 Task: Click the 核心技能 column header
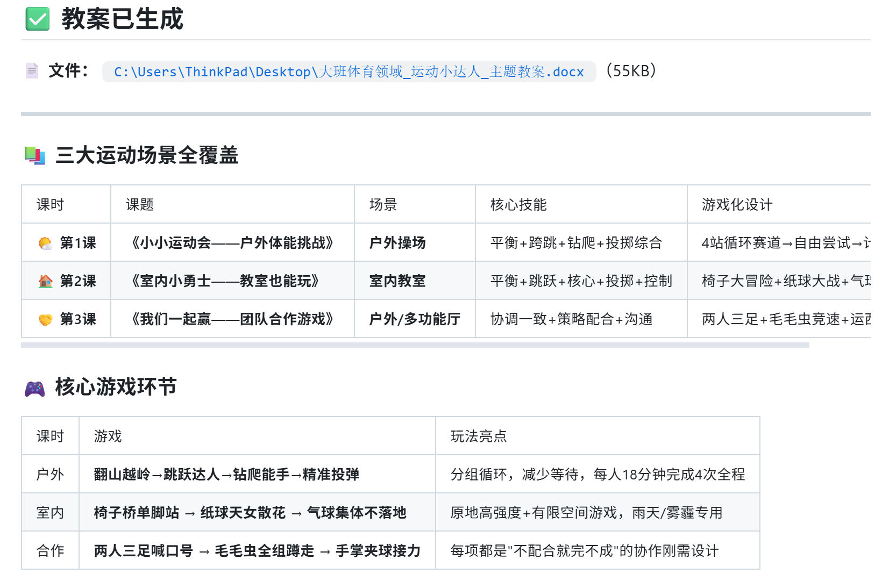click(518, 205)
